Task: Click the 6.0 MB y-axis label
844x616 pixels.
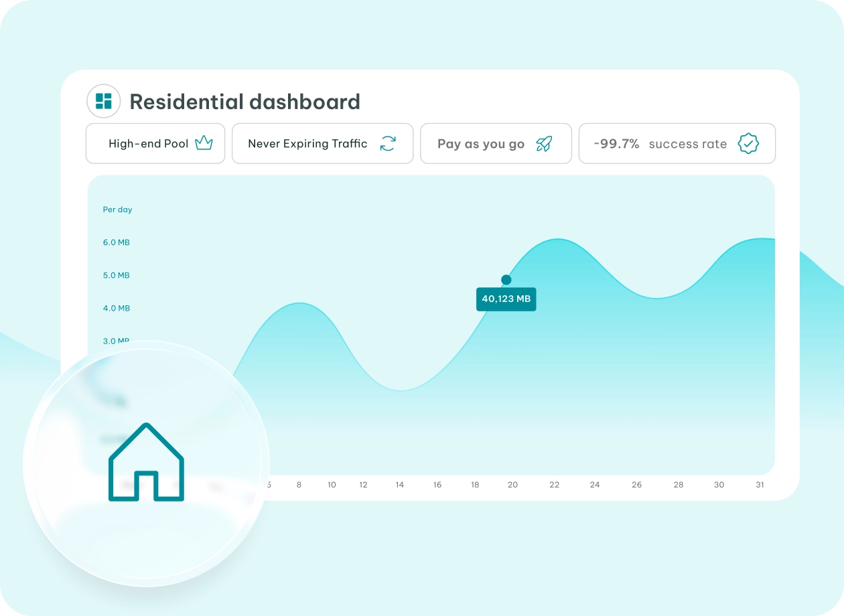Action: click(116, 242)
